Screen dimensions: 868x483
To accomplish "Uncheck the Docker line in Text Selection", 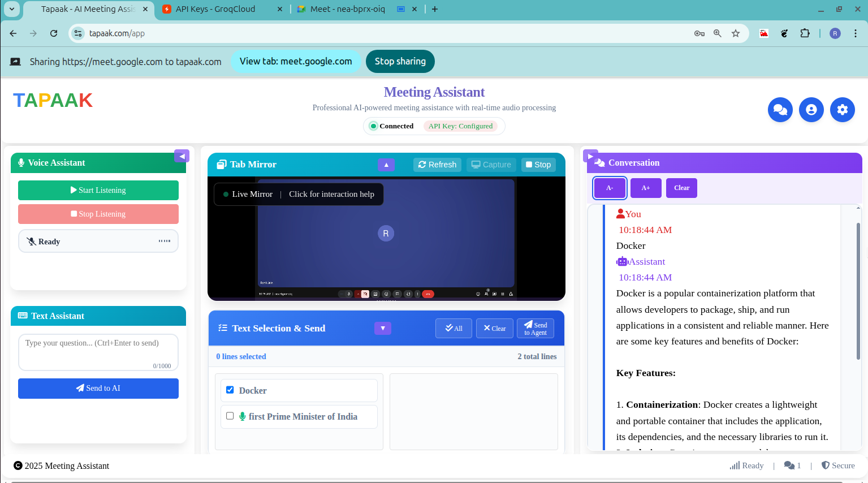I will pos(230,389).
